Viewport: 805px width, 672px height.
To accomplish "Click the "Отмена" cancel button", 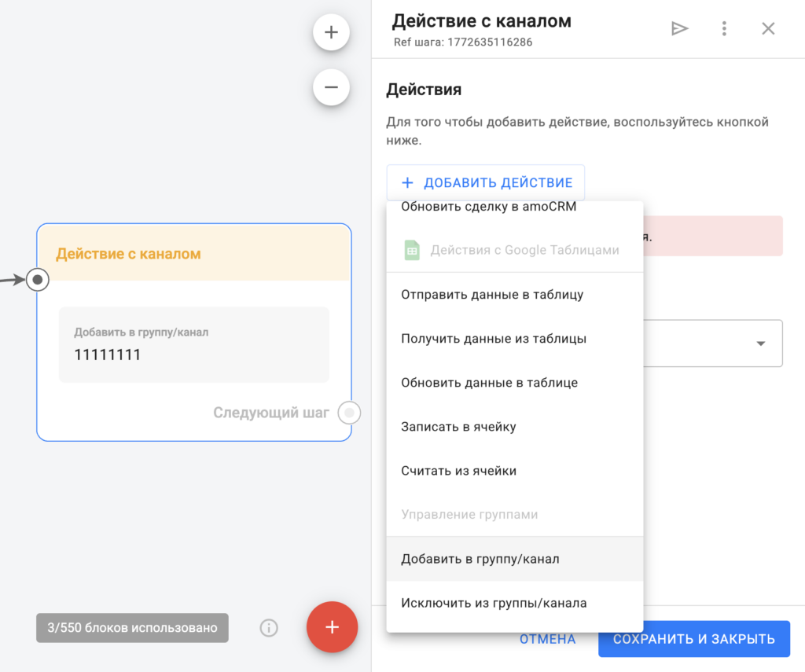I will tap(547, 639).
